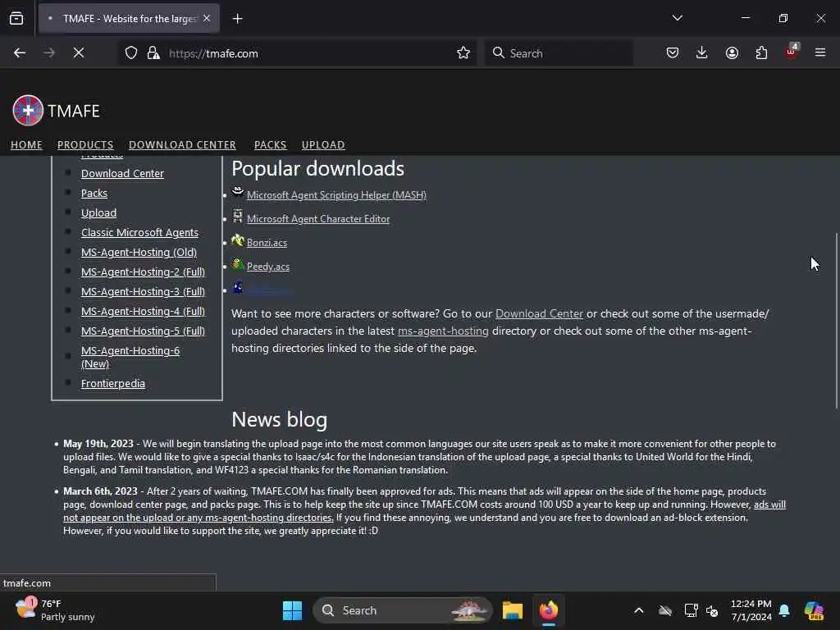This screenshot has height=630, width=840.
Task: Click the Bonzi.acs character icon
Action: pos(237,240)
